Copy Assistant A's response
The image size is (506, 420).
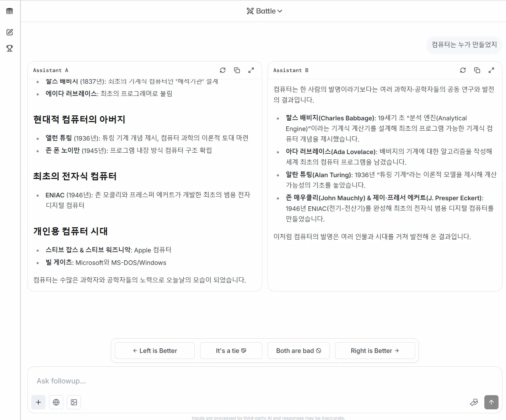[237, 70]
